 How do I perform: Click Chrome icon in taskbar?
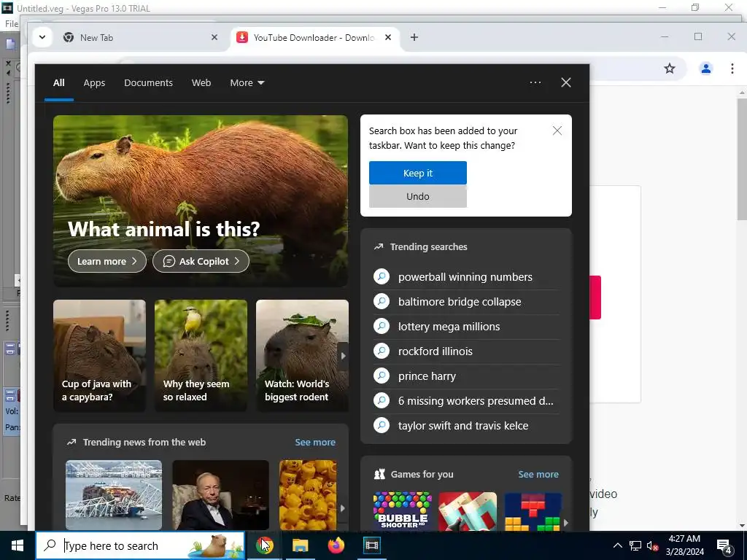tap(264, 545)
